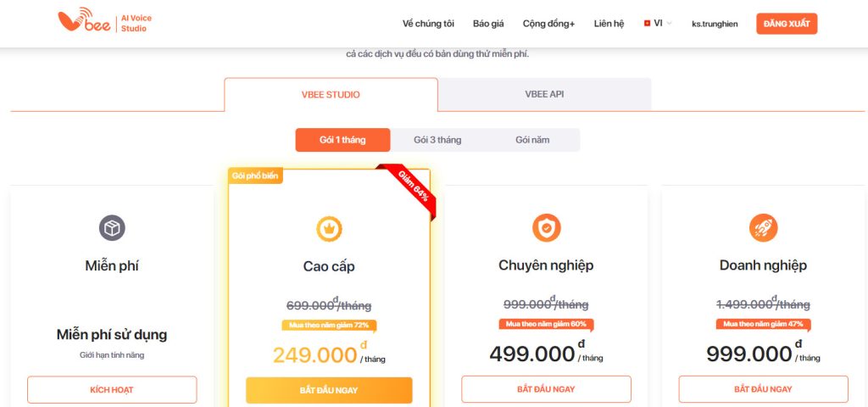Click the Vietnam flag icon
This screenshot has width=868, height=407.
(x=648, y=24)
